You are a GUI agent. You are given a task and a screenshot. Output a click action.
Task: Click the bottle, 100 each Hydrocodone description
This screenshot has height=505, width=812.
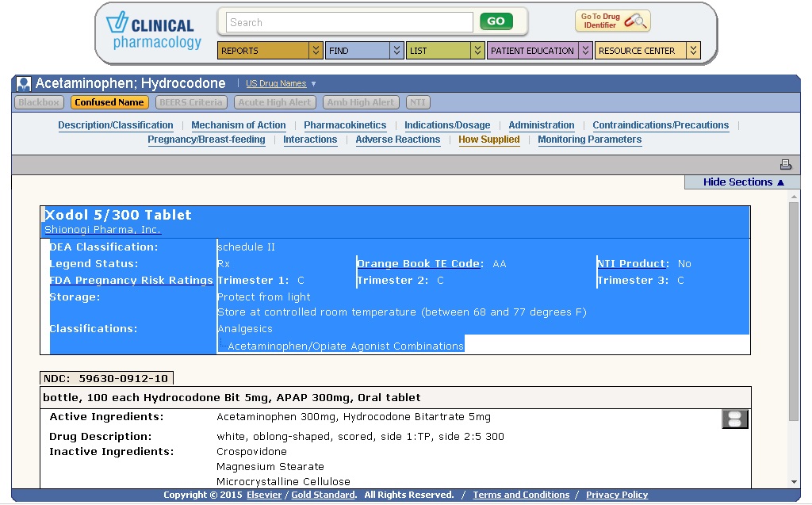[x=232, y=398]
